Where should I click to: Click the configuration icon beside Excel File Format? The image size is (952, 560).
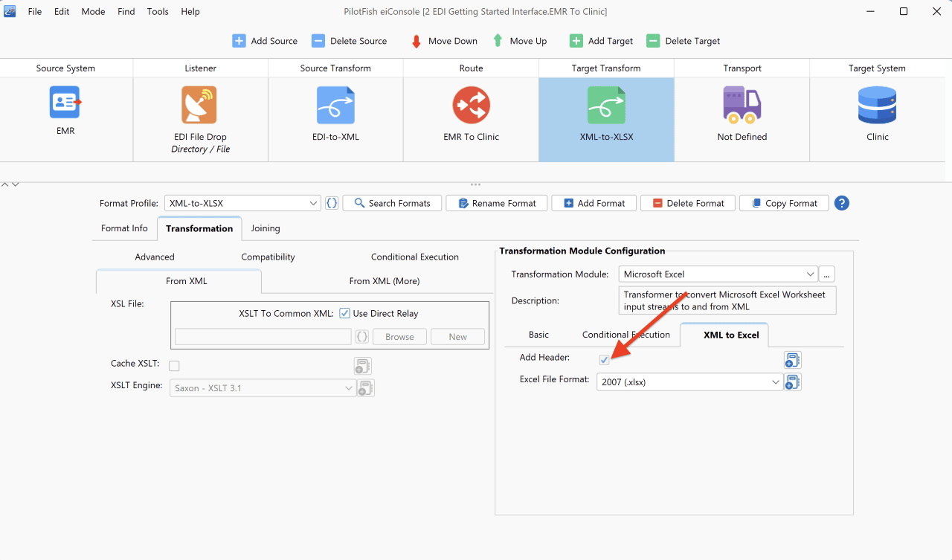793,382
